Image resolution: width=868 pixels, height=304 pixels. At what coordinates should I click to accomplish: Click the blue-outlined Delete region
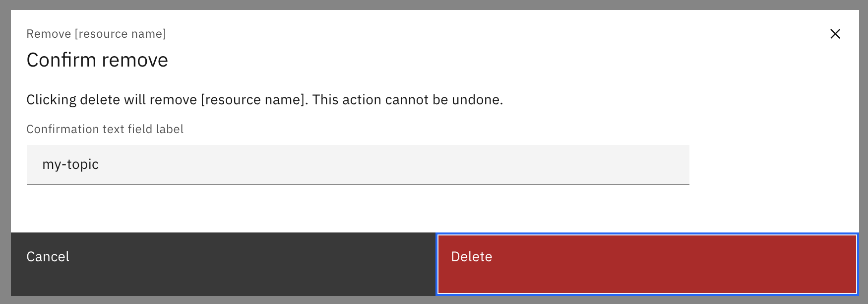(646, 265)
